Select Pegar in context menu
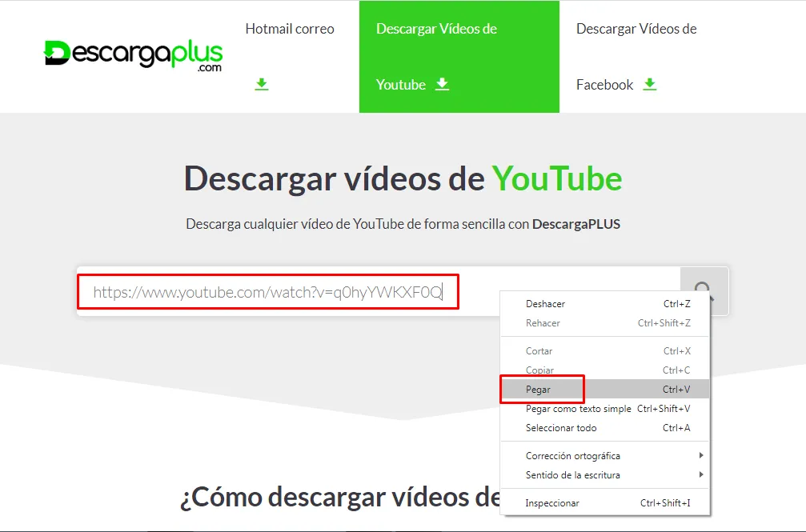This screenshot has width=806, height=532. pyautogui.click(x=605, y=389)
